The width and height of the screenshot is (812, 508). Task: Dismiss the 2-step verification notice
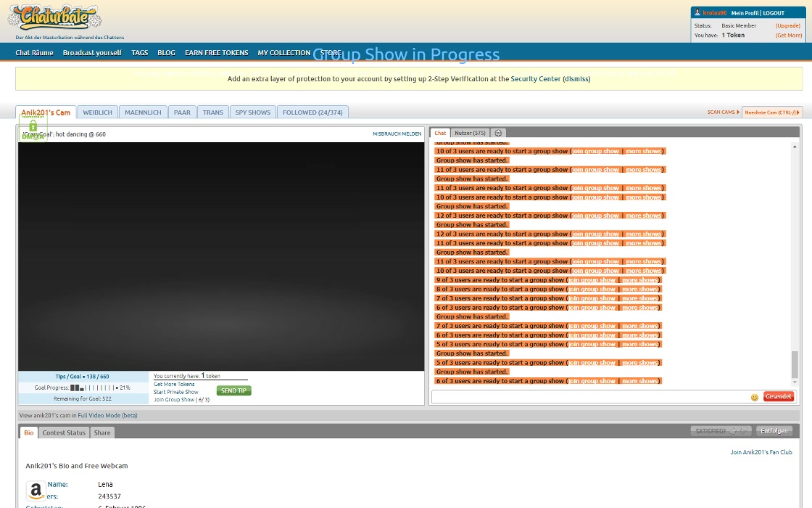576,79
